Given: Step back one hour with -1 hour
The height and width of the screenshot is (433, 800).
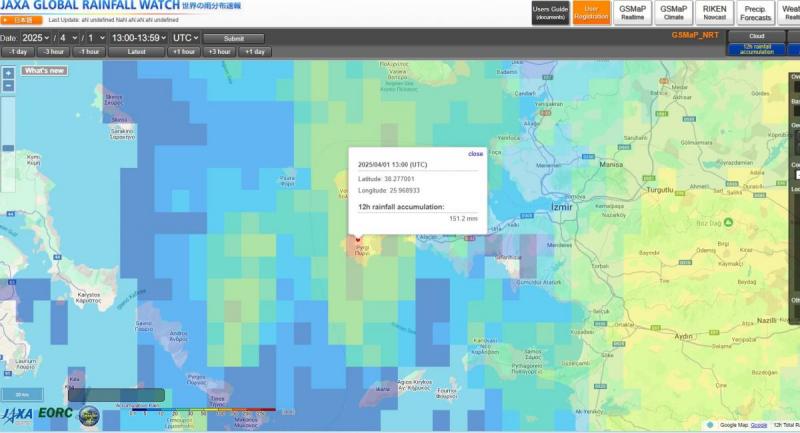Looking at the screenshot, I should [x=89, y=52].
